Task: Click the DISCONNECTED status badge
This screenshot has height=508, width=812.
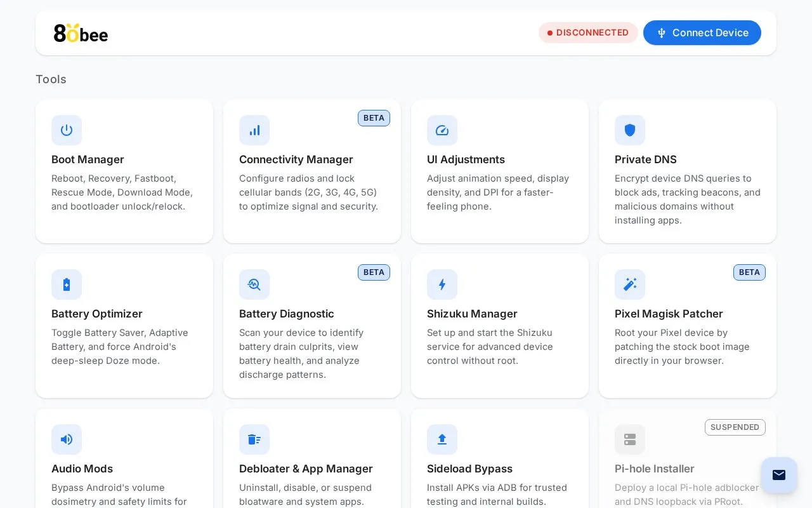Action: coord(588,33)
